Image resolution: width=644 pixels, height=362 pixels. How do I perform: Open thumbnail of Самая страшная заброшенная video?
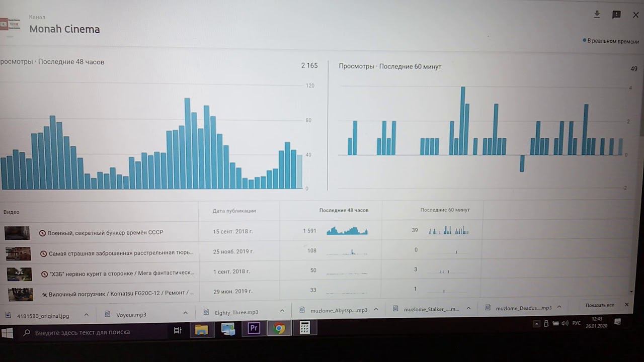18,253
